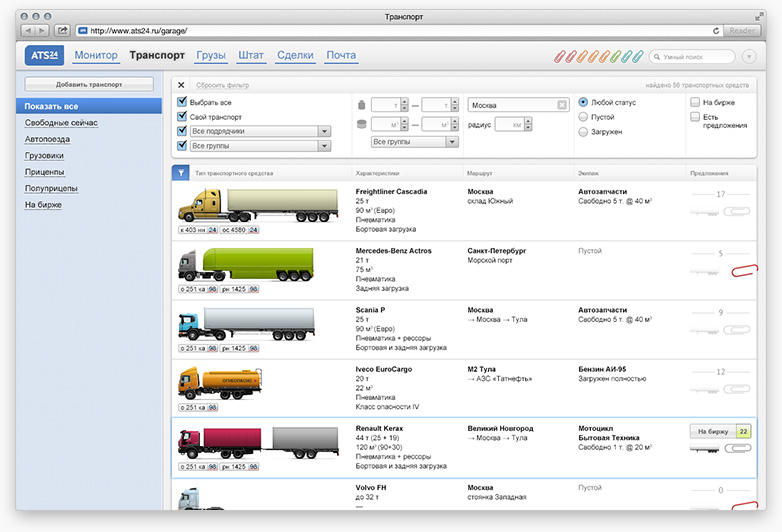Open the Все подрядчики dropdown
The height and width of the screenshot is (532, 782).
260,131
